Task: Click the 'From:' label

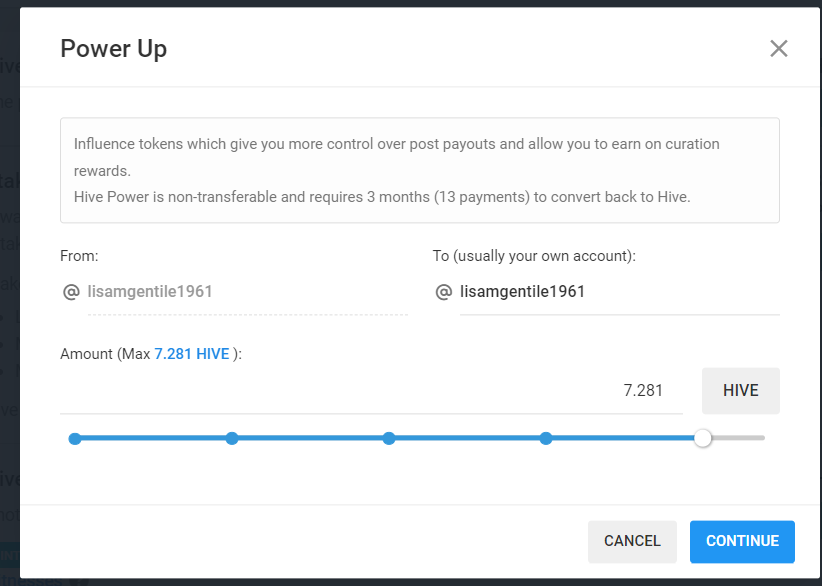Action: 79,256
